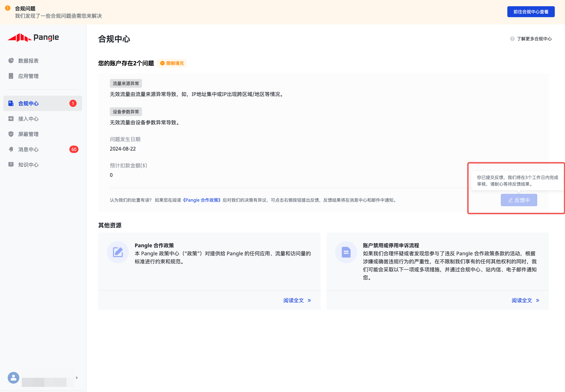This screenshot has width=565, height=392.
Task: Open 数据报表 in the sidebar
Action: click(x=43, y=61)
